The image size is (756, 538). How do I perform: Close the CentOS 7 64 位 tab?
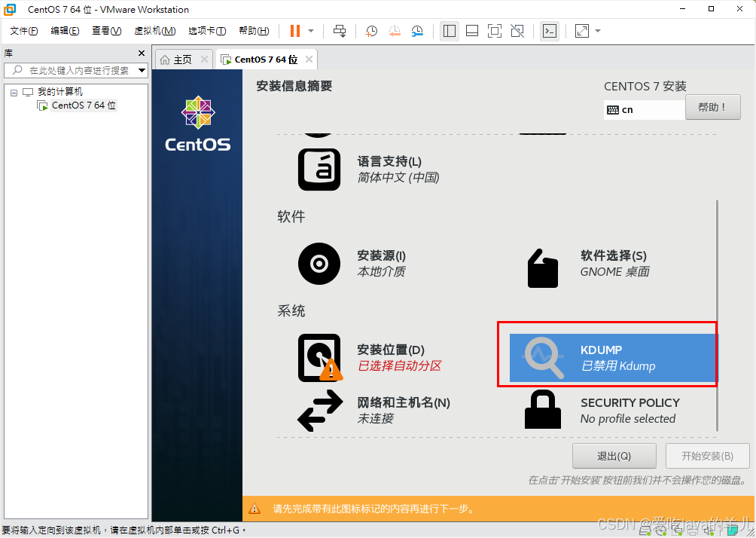pos(309,60)
